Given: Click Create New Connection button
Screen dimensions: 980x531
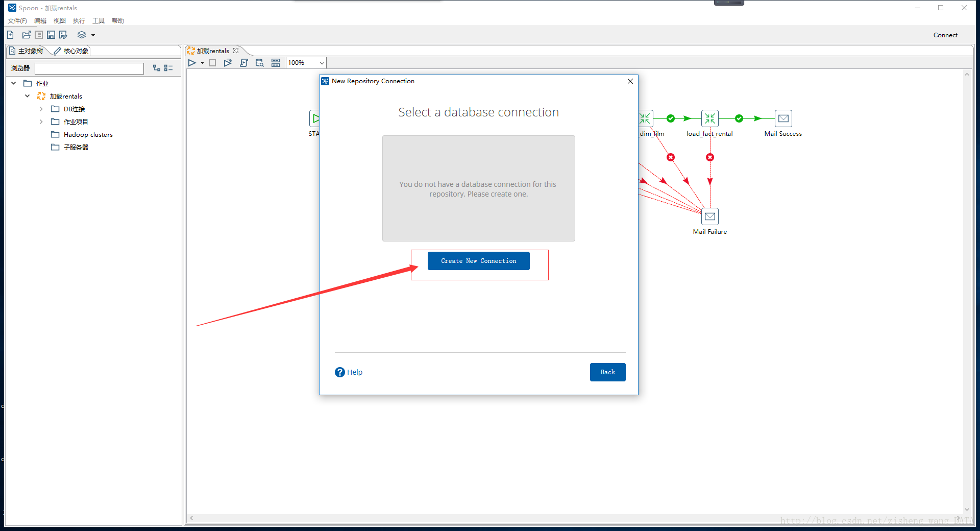Looking at the screenshot, I should pyautogui.click(x=478, y=261).
